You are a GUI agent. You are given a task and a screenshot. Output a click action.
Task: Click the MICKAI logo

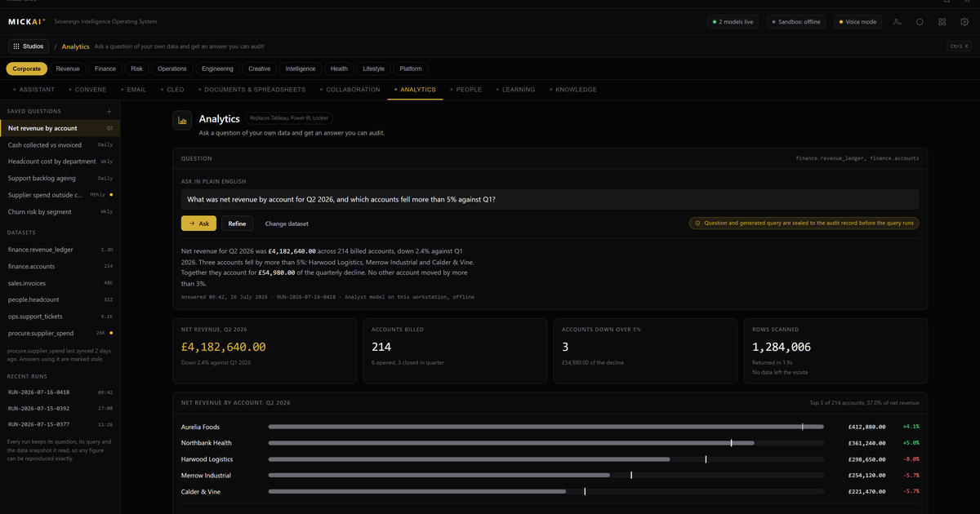click(x=27, y=22)
